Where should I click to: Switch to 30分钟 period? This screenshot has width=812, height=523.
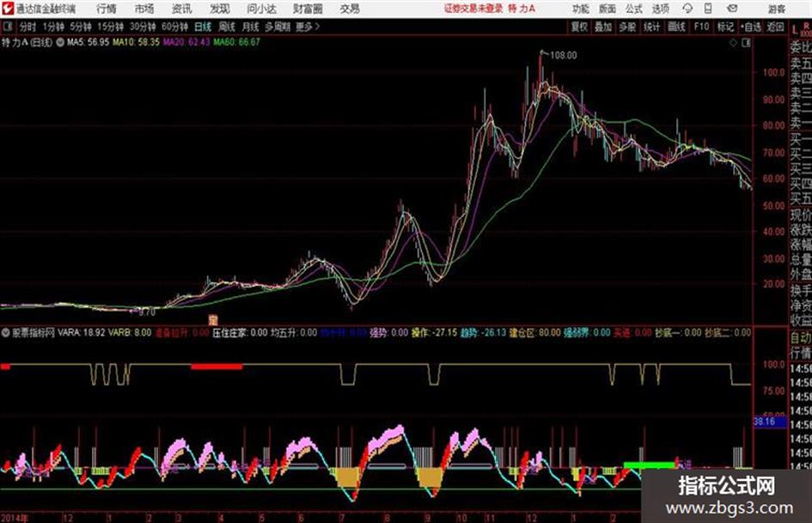[143, 27]
